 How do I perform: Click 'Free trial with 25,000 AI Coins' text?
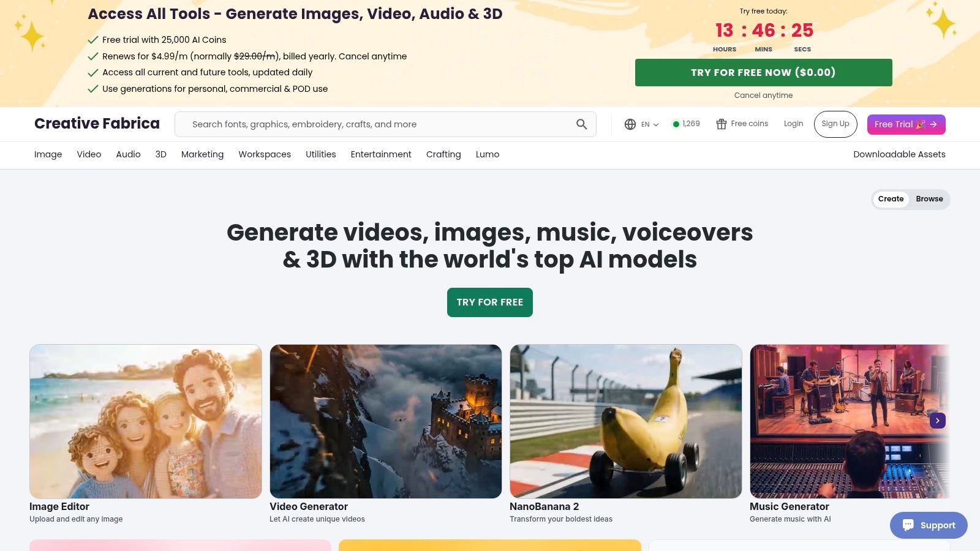[x=164, y=40]
